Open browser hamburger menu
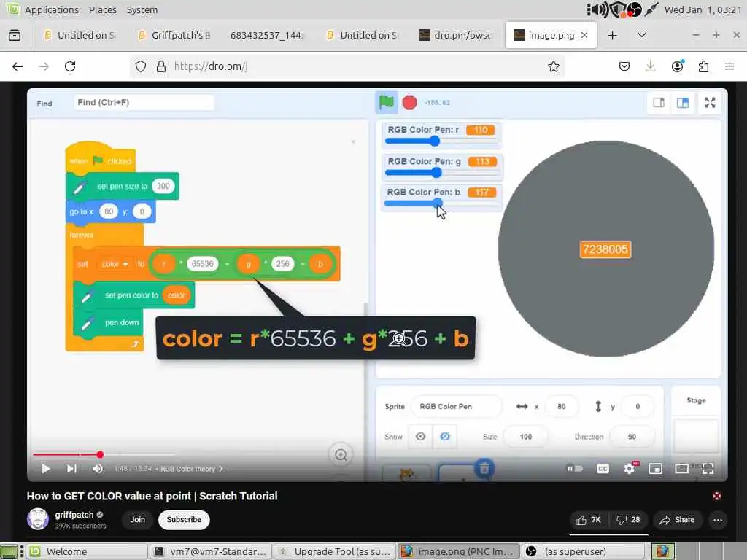 tap(729, 66)
